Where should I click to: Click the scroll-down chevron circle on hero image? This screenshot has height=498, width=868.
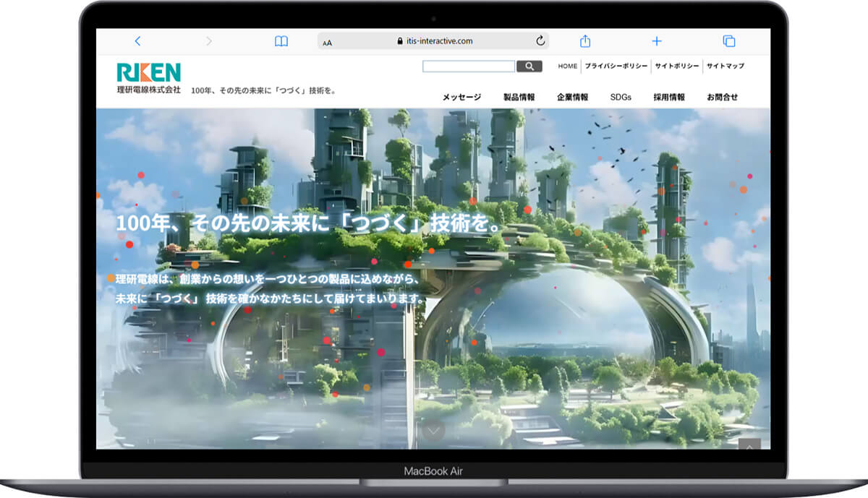click(433, 431)
